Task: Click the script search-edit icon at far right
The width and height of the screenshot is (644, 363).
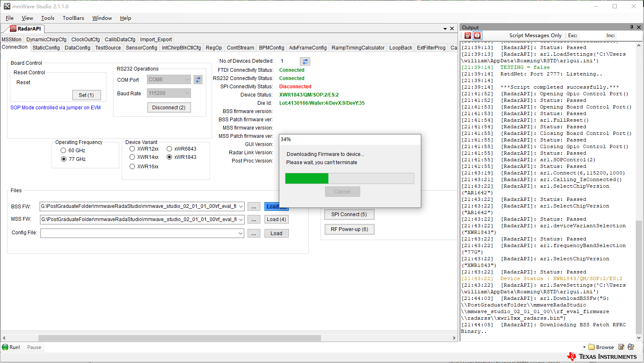Action: click(x=631, y=347)
